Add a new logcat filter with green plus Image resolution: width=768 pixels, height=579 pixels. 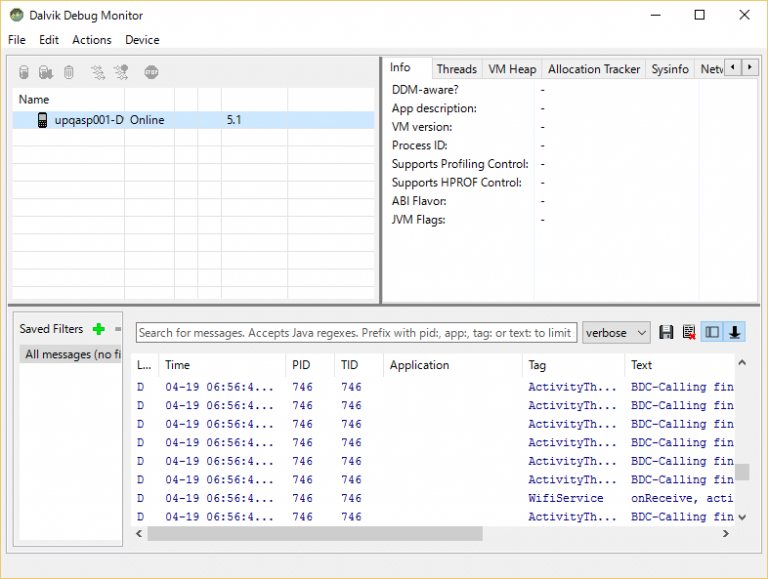point(98,329)
